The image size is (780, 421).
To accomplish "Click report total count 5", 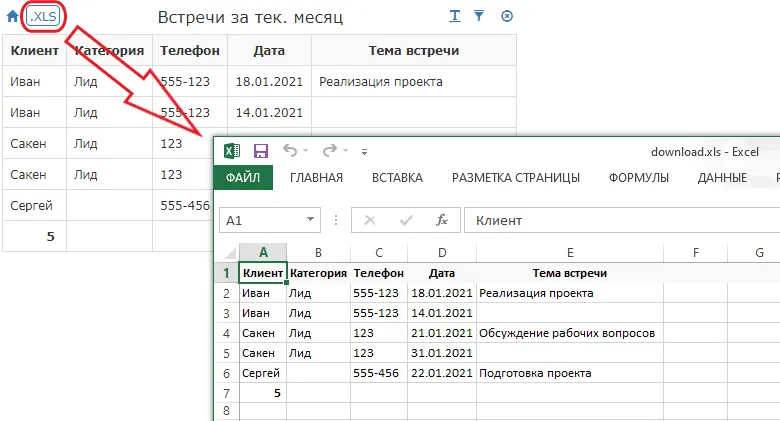I will (35, 236).
